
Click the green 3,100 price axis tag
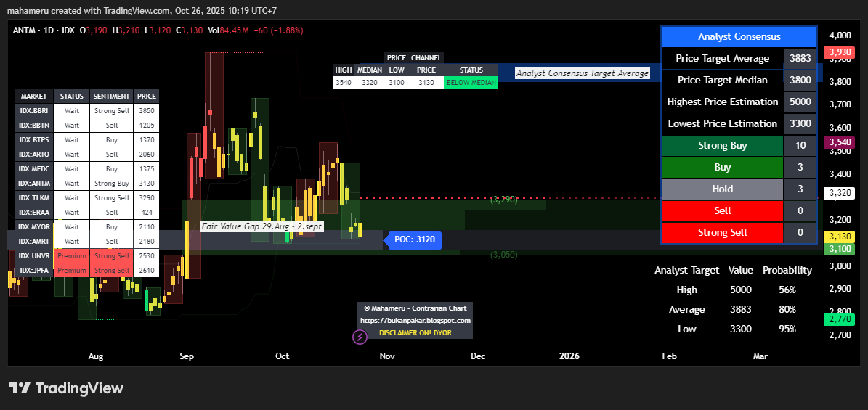(840, 249)
